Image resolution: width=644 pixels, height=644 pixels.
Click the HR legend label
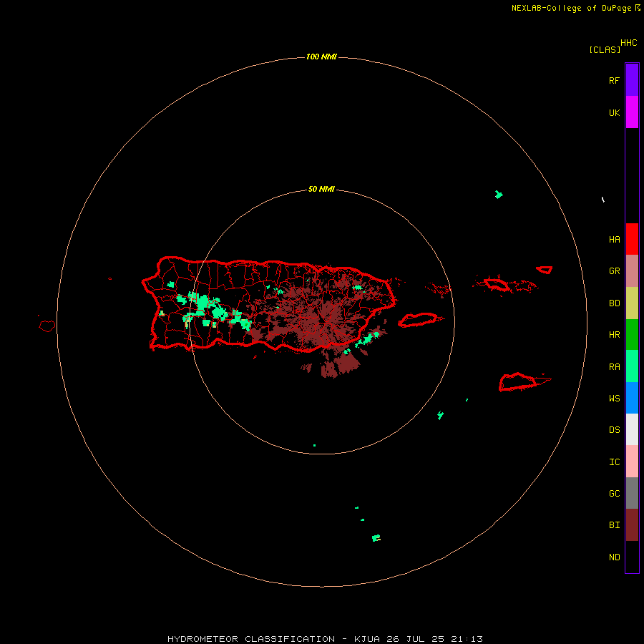pos(614,335)
